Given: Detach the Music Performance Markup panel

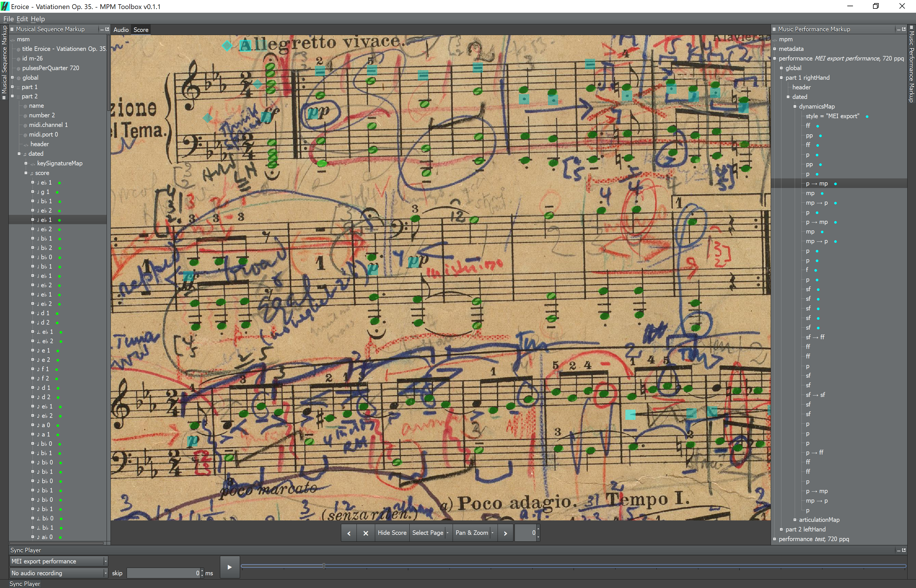Looking at the screenshot, I should (x=904, y=29).
